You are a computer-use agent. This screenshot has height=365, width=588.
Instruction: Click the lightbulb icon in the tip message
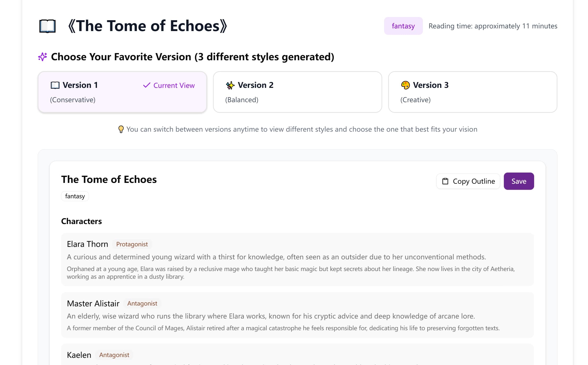[121, 129]
